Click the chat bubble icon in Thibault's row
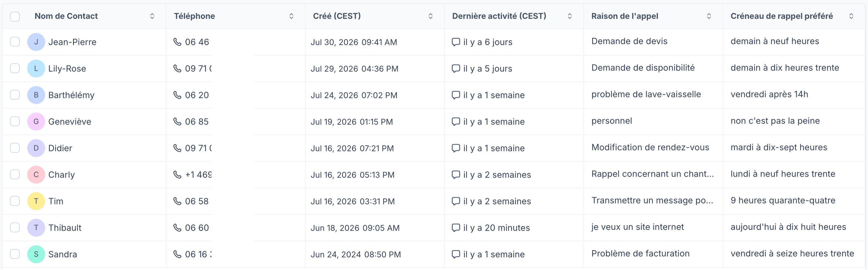The width and height of the screenshot is (868, 270). pyautogui.click(x=456, y=228)
